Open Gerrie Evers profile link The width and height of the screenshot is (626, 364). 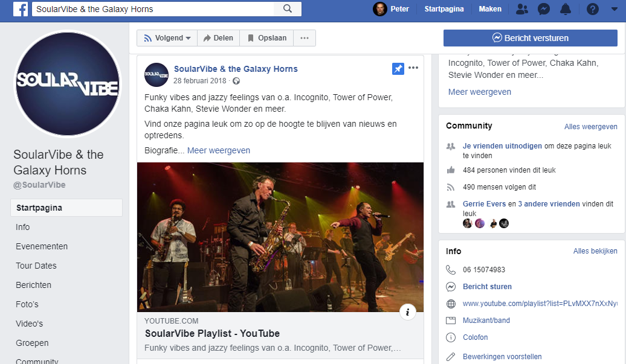[484, 204]
